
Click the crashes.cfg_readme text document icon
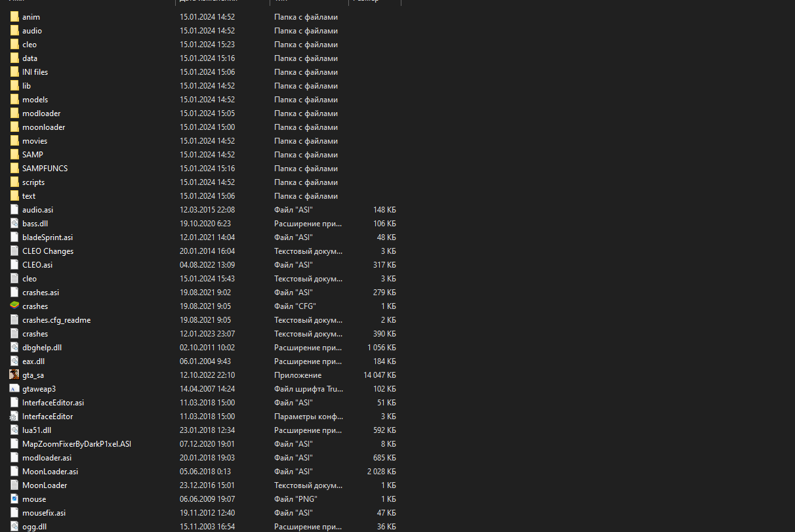[14, 320]
